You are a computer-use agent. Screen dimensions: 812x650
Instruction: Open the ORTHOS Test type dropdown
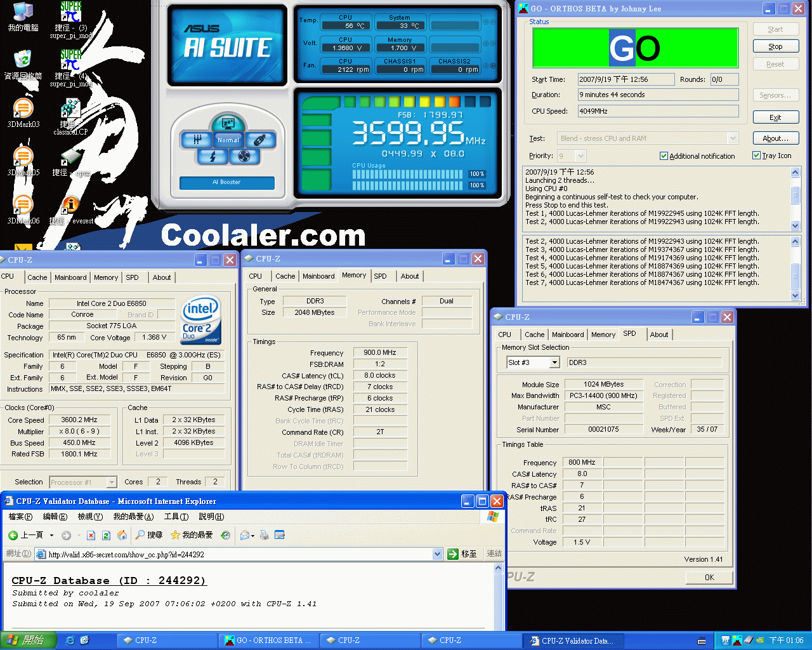coord(733,138)
